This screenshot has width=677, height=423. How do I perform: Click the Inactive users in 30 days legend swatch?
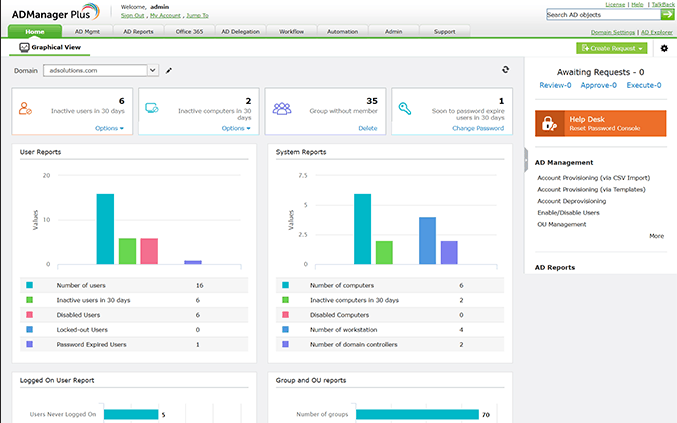(29, 300)
